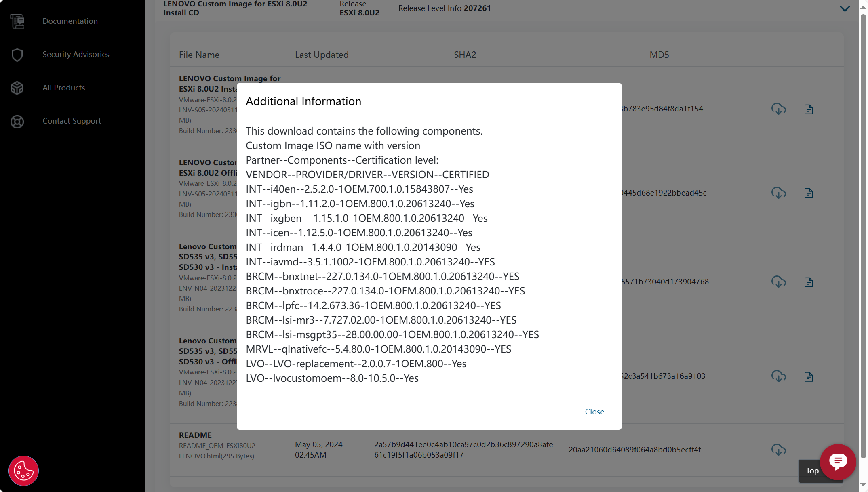
Task: Download the ESXi 8.0U2 Offline bundle file
Action: [x=778, y=193]
